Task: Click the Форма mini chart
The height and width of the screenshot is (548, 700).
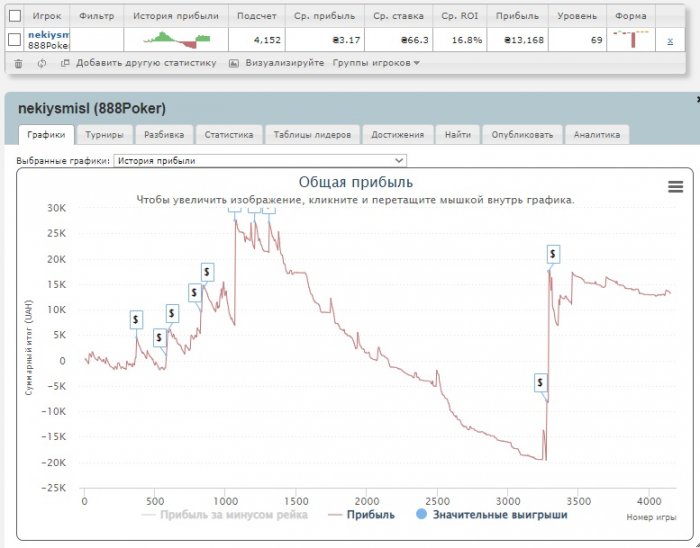Action: pos(631,39)
